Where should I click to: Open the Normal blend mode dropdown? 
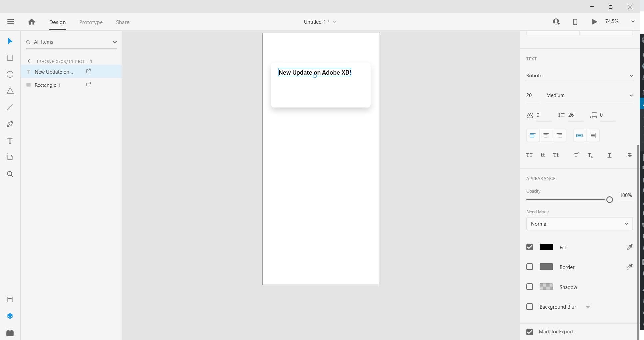click(579, 224)
